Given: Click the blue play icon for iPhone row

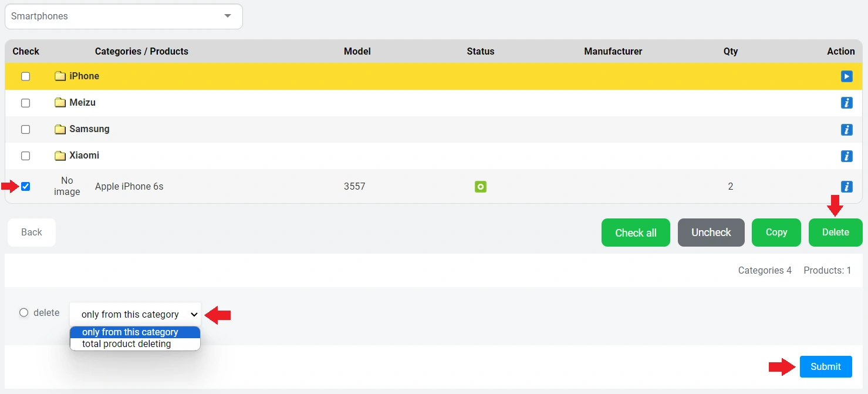Looking at the screenshot, I should point(846,76).
